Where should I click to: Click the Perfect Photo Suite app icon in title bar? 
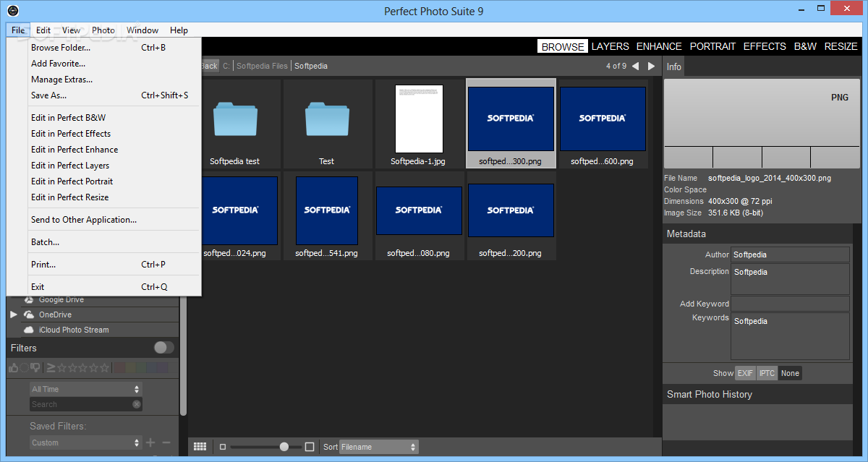[x=12, y=11]
